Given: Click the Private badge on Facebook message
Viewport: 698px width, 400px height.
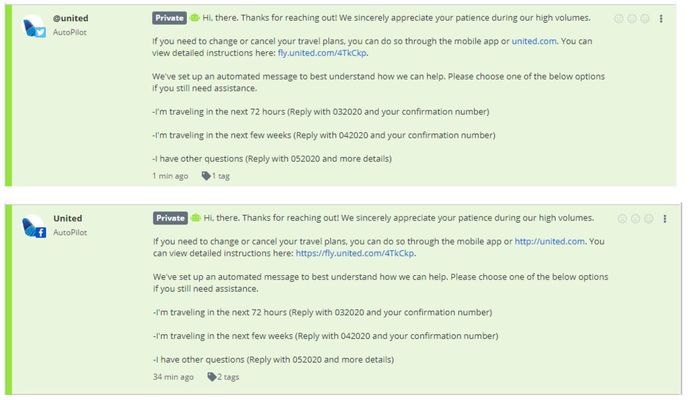Looking at the screenshot, I should [x=170, y=218].
